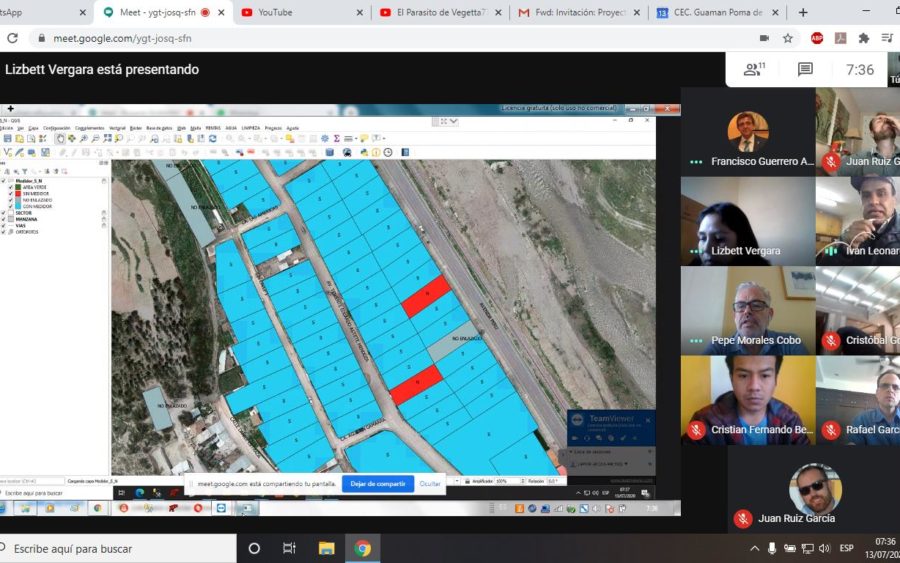Click the Pan Map to Selection icon

[x=72, y=138]
